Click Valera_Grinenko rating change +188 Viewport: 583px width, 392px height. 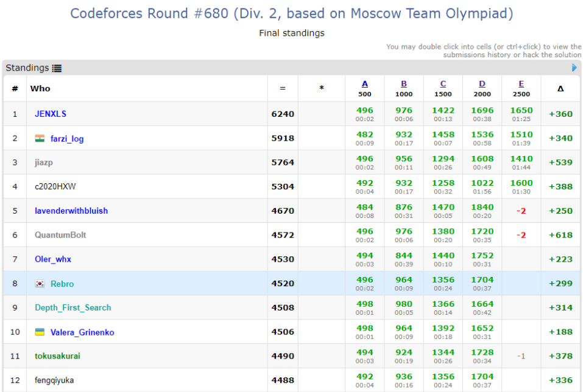560,332
